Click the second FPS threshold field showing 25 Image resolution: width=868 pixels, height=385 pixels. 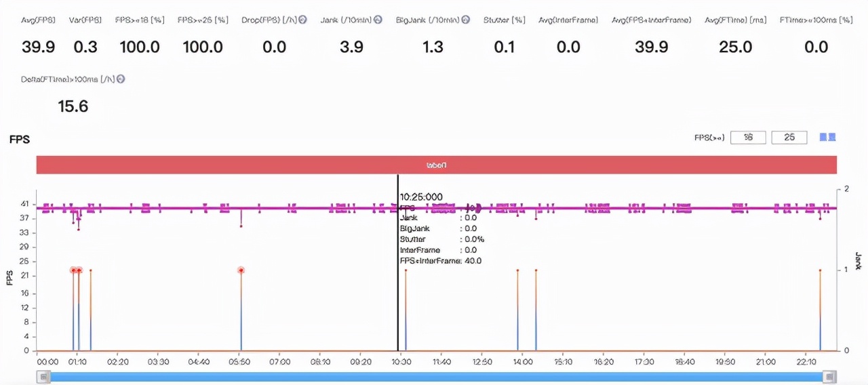[789, 138]
